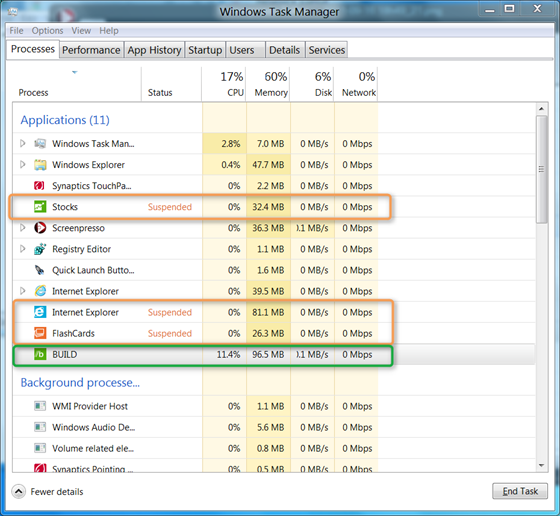
Task: Click the Synaptics TouchPad red icon
Action: click(x=39, y=186)
